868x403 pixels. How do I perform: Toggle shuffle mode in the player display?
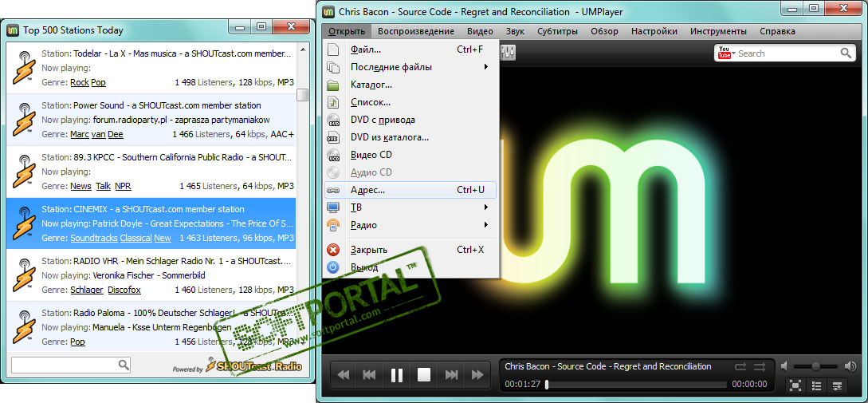pyautogui.click(x=759, y=366)
